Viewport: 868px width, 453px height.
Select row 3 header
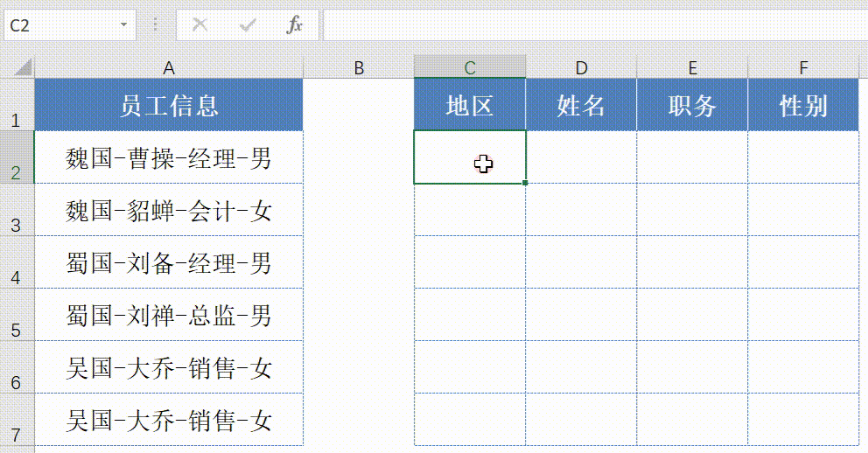[17, 211]
